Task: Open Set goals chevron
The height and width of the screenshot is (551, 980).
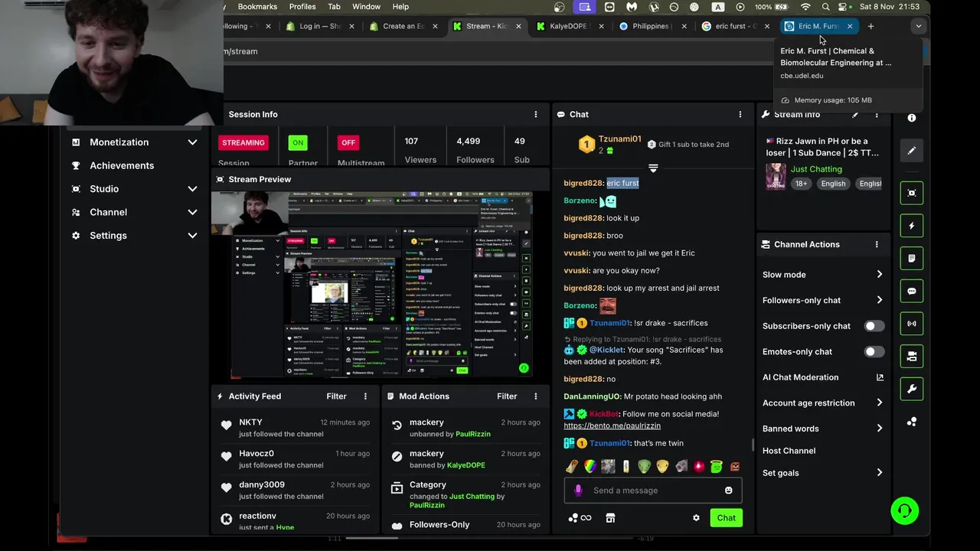Action: [x=879, y=473]
